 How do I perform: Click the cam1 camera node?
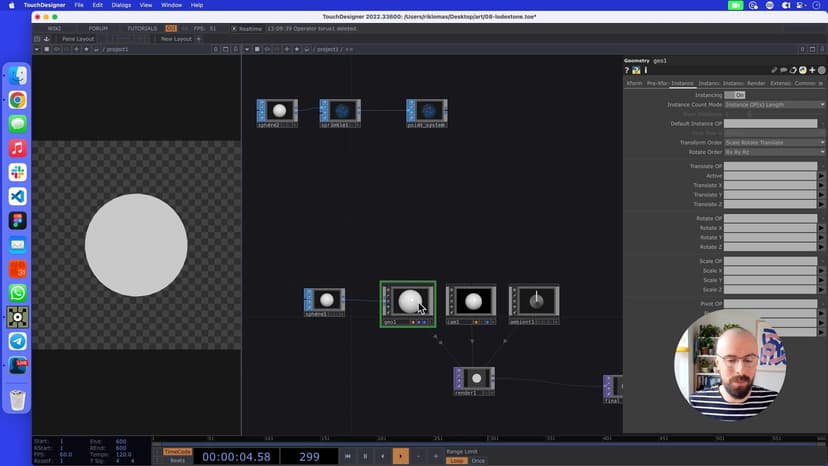(x=472, y=301)
